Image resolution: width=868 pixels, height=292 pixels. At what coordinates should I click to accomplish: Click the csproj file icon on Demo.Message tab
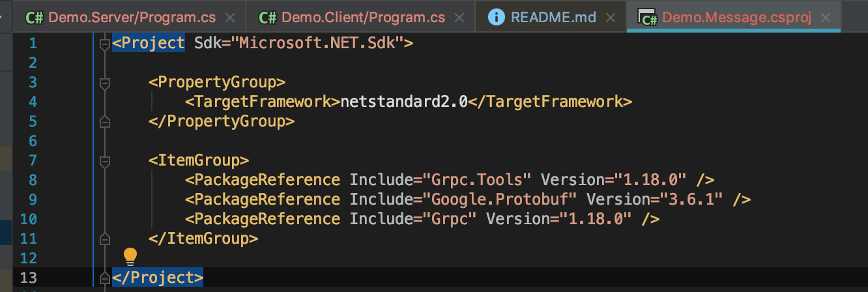point(647,18)
